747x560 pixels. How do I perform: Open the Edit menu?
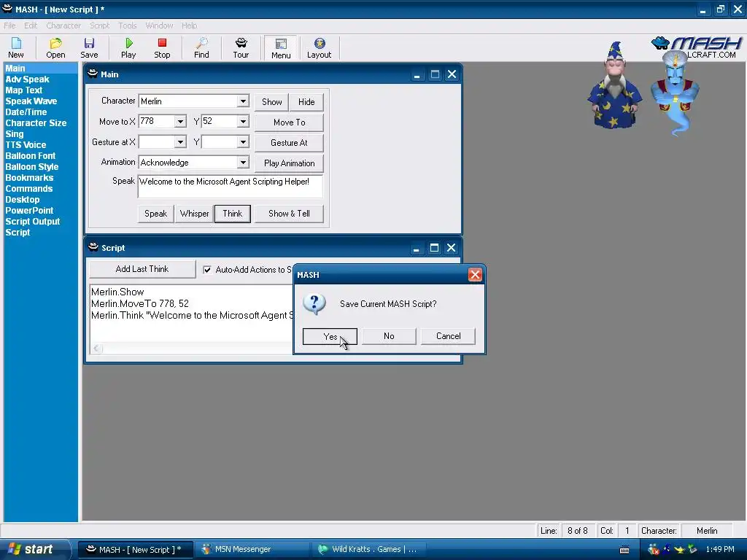coord(31,26)
